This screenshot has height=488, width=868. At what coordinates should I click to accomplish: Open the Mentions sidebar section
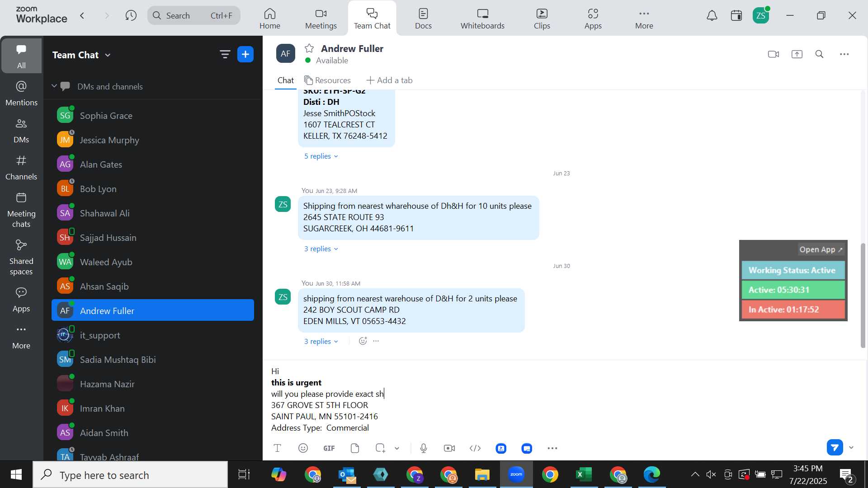pyautogui.click(x=21, y=94)
